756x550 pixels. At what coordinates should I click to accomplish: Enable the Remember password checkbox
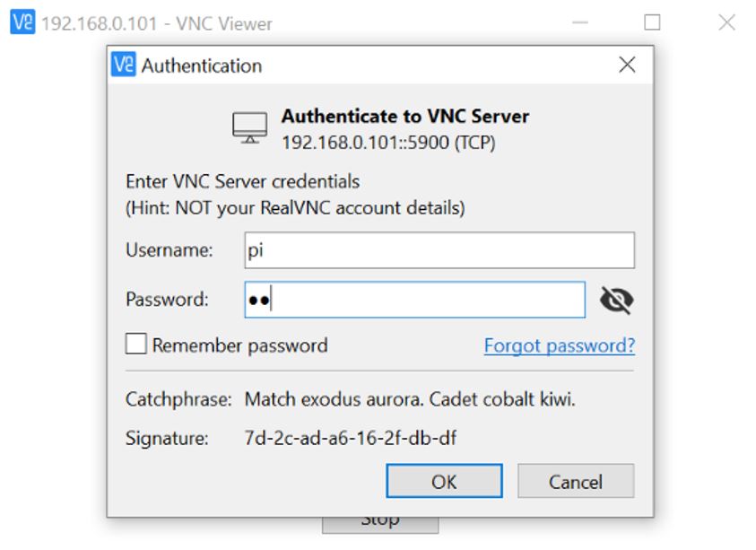coord(136,345)
